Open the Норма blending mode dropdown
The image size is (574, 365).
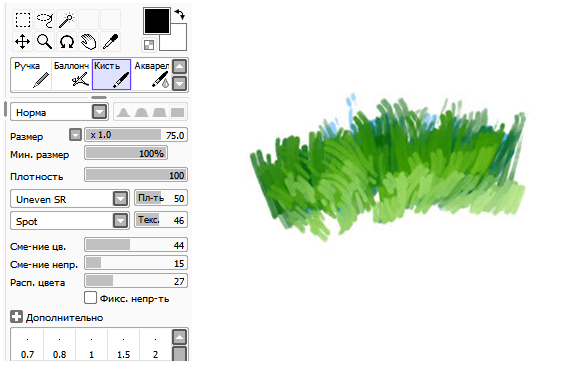[59, 112]
